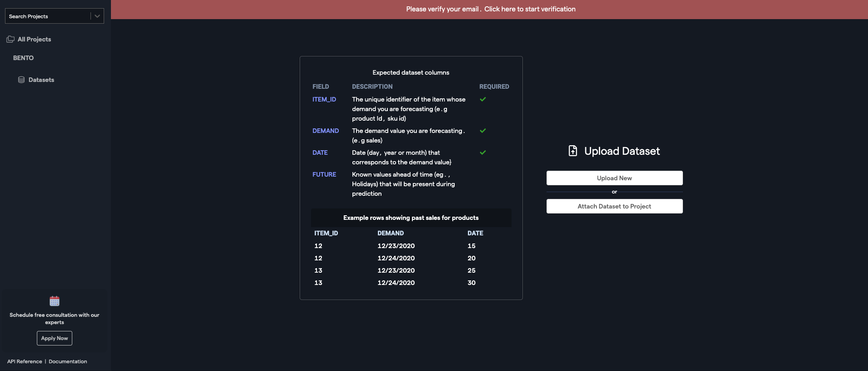Click the Upload Dataset heading text
The width and height of the screenshot is (868, 371).
[x=622, y=151]
